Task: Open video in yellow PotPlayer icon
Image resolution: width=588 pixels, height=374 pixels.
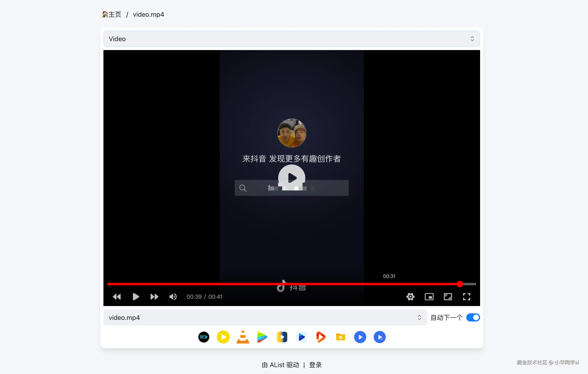Action: [223, 337]
